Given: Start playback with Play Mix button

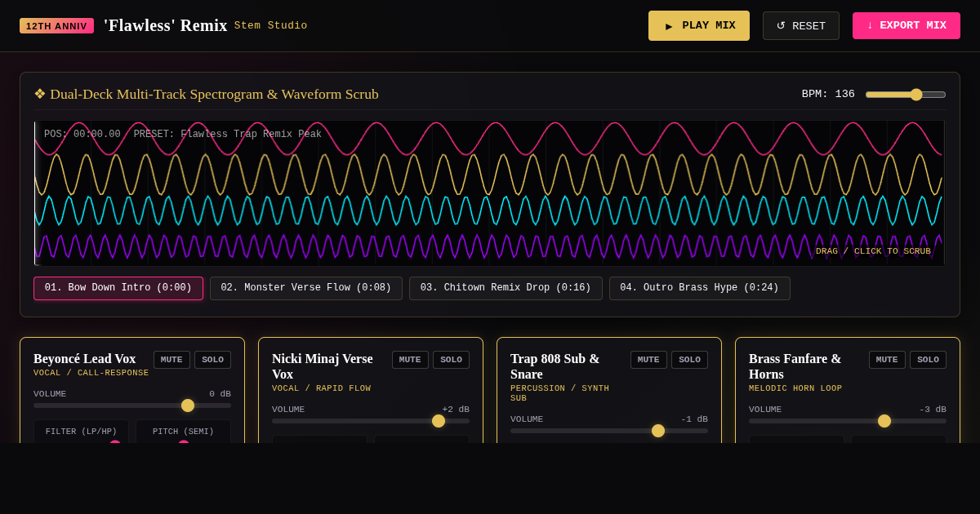Looking at the screenshot, I should point(699,25).
